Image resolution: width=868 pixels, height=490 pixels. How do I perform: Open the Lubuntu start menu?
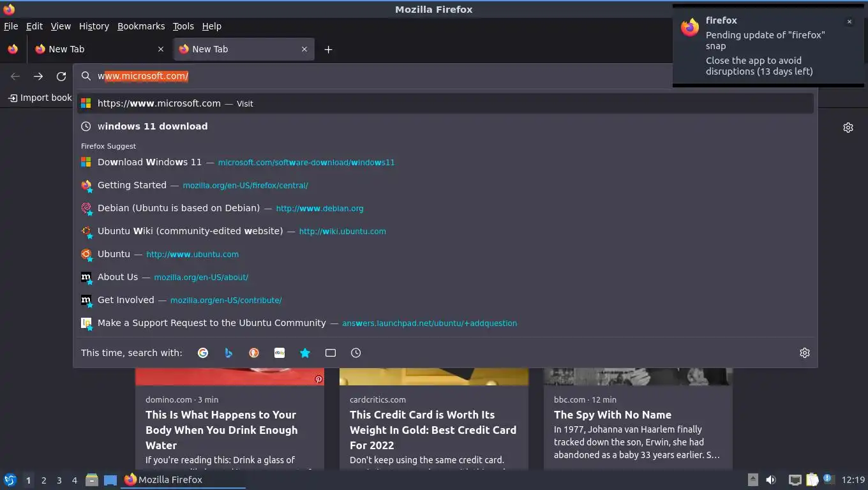10,480
